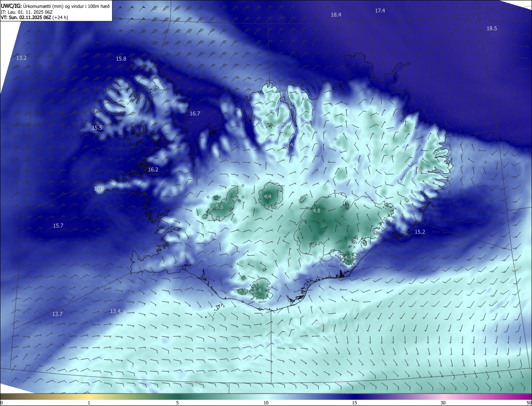Click the 5.6 value on glacier

pyautogui.click(x=219, y=207)
